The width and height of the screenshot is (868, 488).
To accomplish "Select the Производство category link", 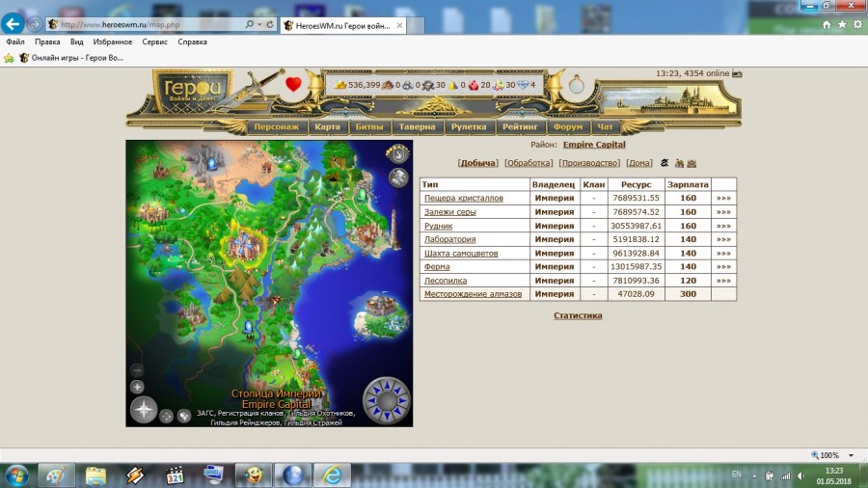I will (x=589, y=163).
